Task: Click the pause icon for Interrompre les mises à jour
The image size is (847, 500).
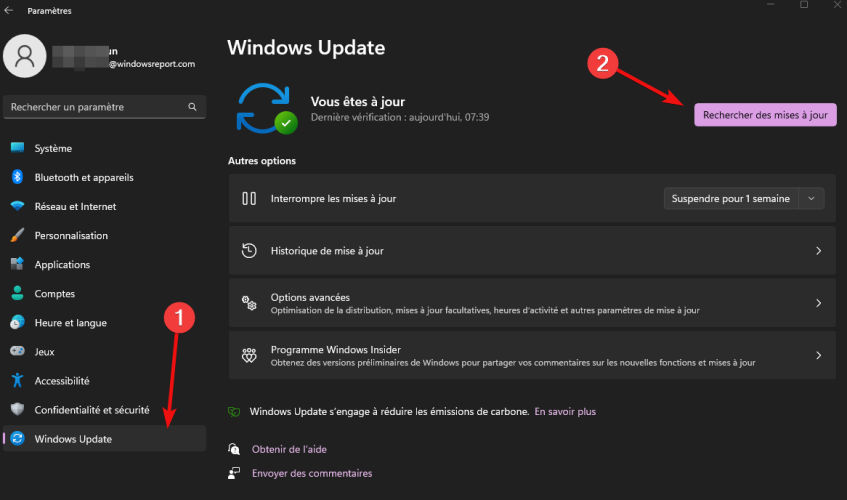Action: coord(249,199)
